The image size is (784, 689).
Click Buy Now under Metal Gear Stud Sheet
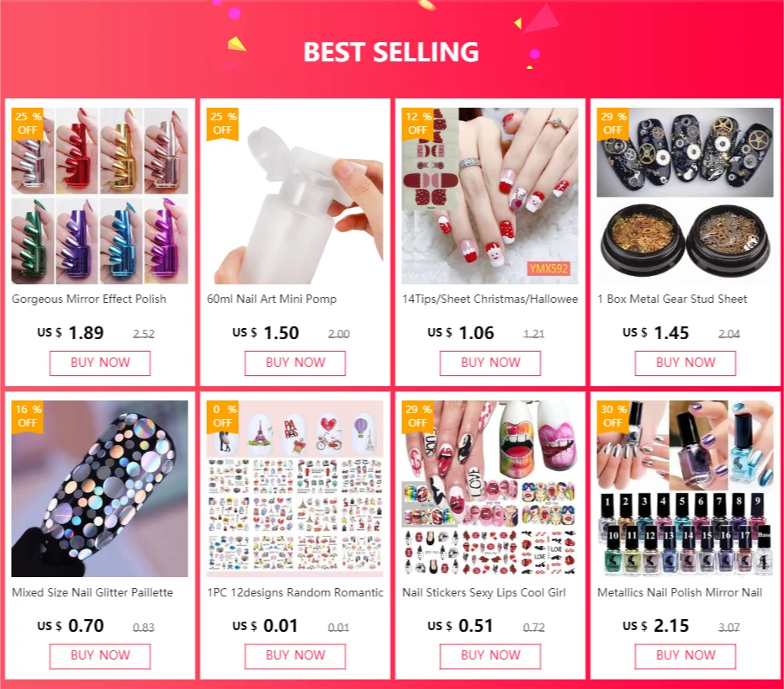pyautogui.click(x=686, y=363)
